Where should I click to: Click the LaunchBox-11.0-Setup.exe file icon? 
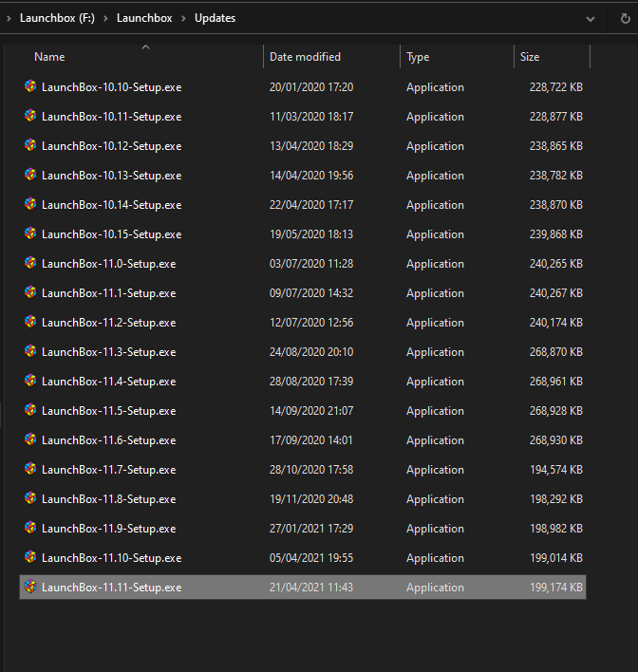[30, 263]
